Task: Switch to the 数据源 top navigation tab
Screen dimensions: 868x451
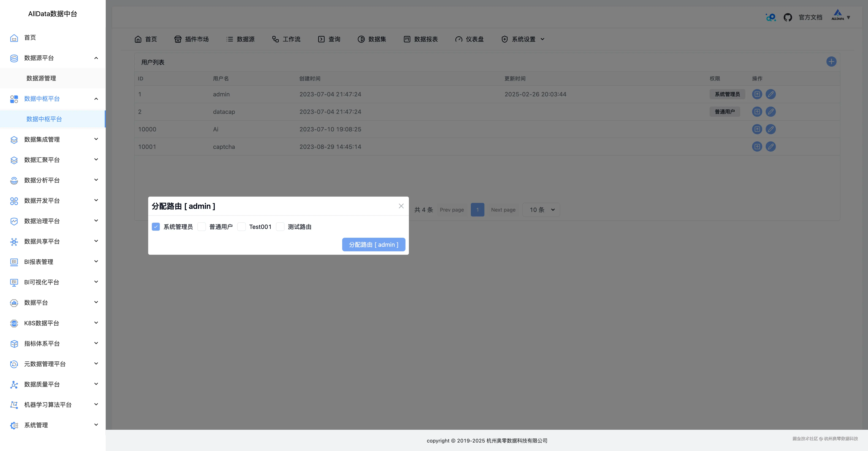Action: (x=240, y=39)
